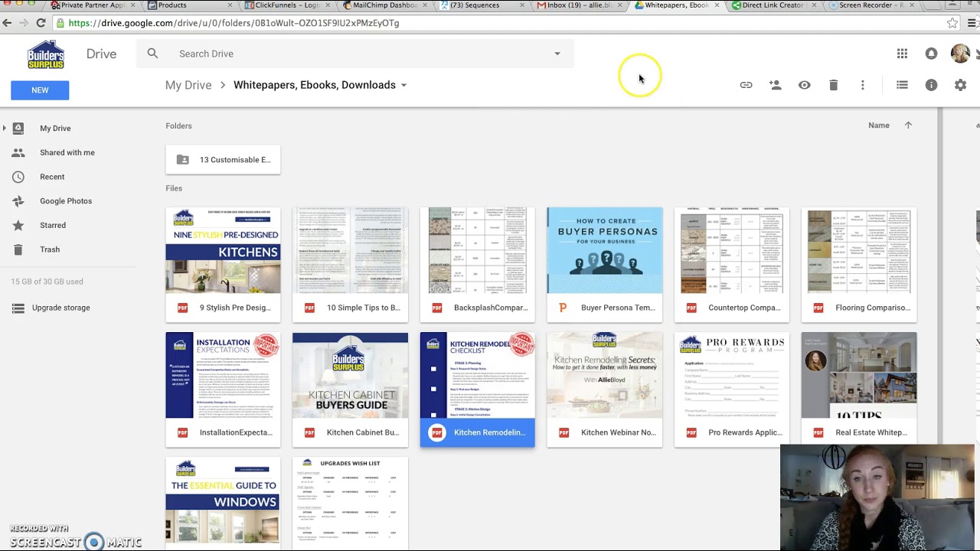Switch to the Direct Link Creator tab
The image size is (980, 551).
click(x=773, y=5)
